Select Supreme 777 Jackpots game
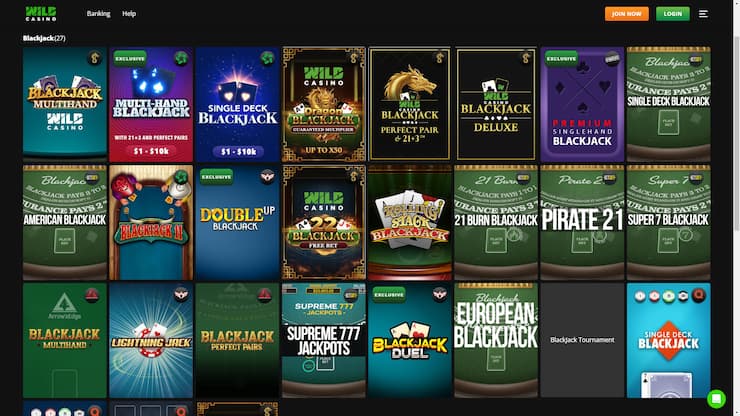Viewport: 740px width, 416px height. pyautogui.click(x=324, y=340)
